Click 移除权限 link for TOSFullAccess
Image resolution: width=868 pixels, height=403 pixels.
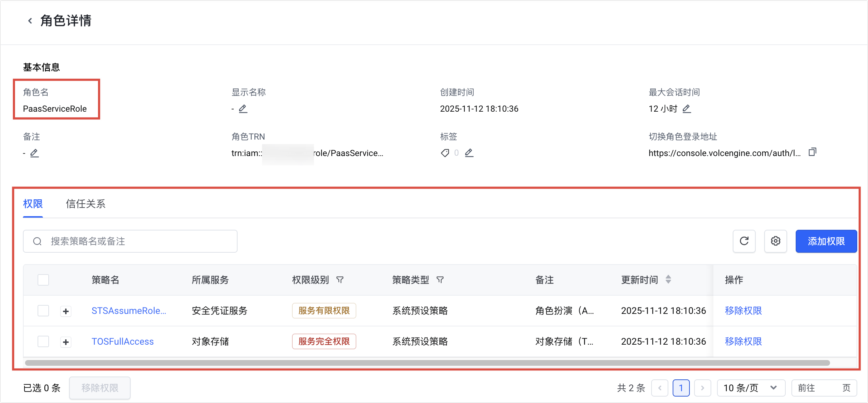coord(743,341)
